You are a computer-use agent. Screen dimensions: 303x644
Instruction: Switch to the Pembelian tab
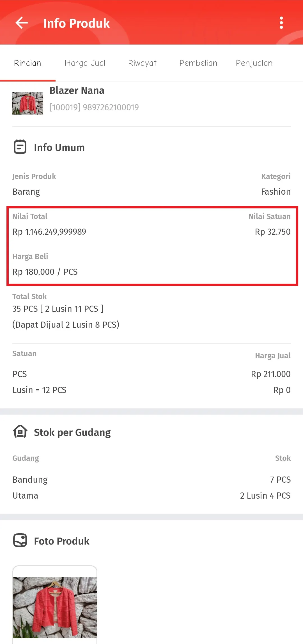click(198, 63)
